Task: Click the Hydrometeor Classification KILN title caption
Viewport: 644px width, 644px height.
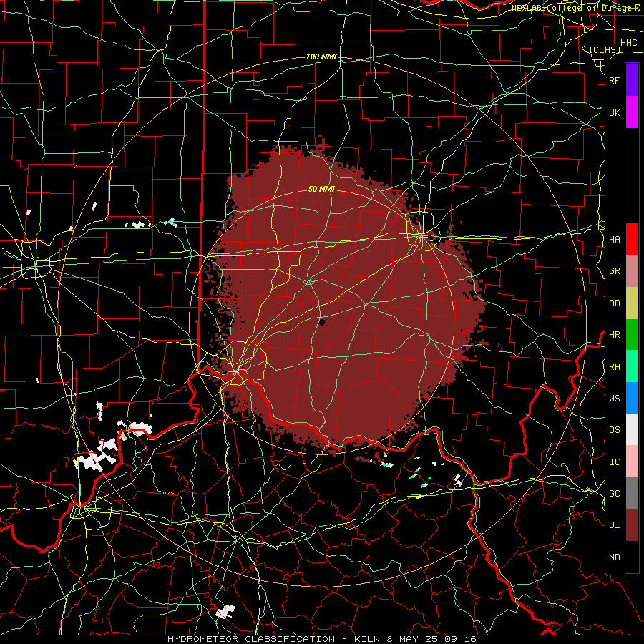Action: [321, 639]
